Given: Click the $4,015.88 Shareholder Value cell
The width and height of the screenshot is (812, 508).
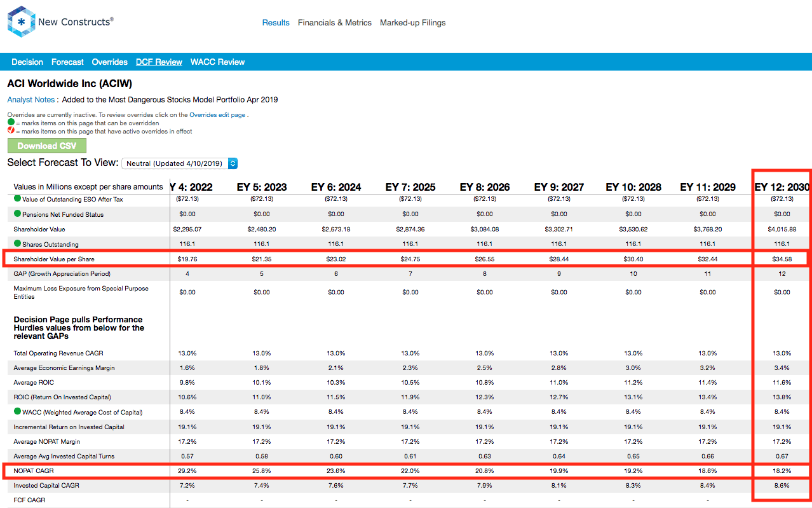Looking at the screenshot, I should [x=782, y=229].
